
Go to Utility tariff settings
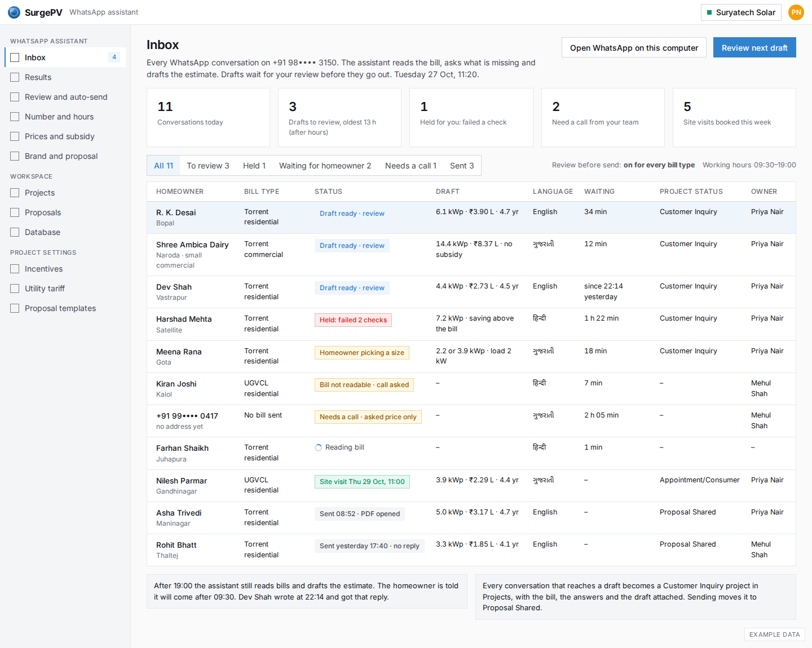pos(45,289)
